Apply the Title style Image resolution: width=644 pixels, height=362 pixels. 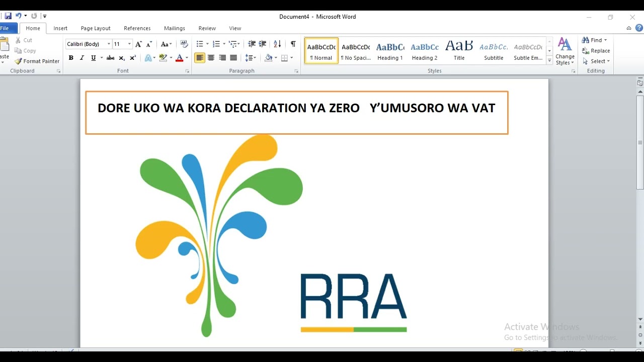pos(459,51)
